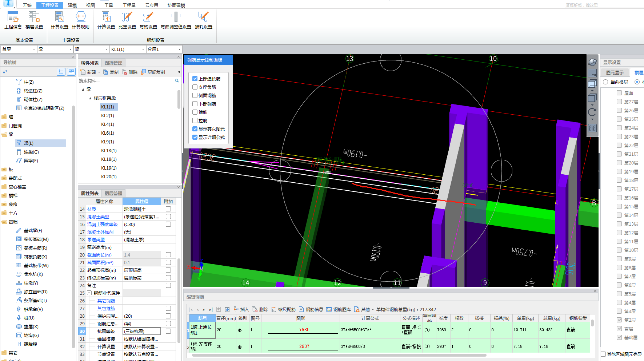644x361 pixels.
Task: Check 箍筋 checkbox
Action: (x=195, y=112)
